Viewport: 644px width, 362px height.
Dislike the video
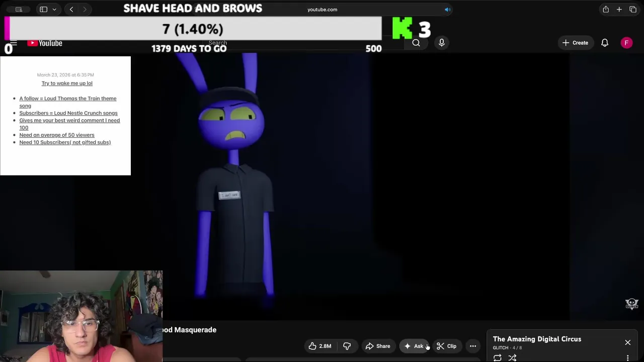click(x=347, y=346)
